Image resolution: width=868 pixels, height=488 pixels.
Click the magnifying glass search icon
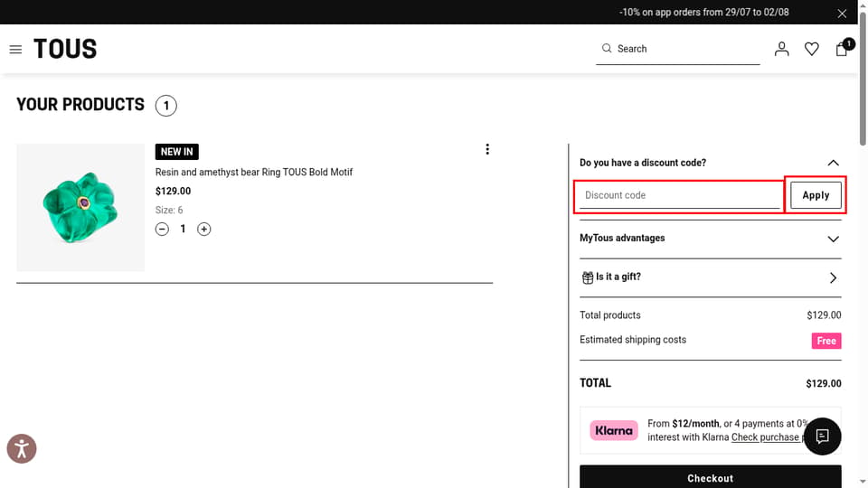(x=607, y=49)
